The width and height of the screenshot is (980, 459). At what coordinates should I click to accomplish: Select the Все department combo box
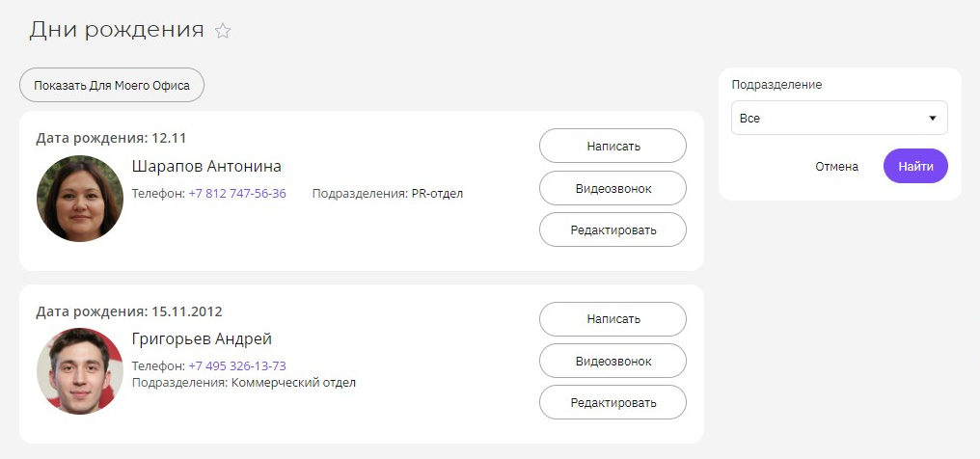click(839, 118)
